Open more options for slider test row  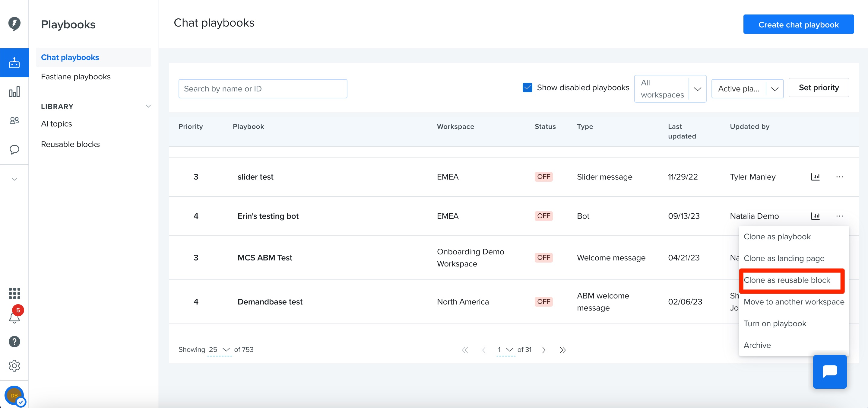pyautogui.click(x=839, y=177)
